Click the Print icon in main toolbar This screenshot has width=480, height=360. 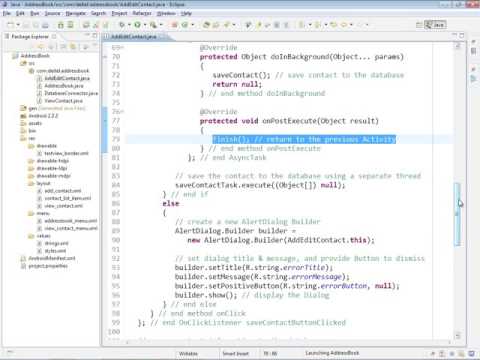tap(45, 25)
